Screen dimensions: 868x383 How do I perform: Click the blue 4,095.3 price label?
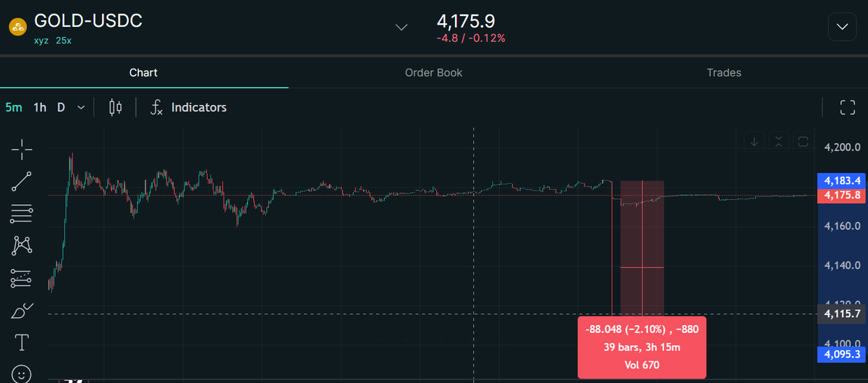pos(841,355)
